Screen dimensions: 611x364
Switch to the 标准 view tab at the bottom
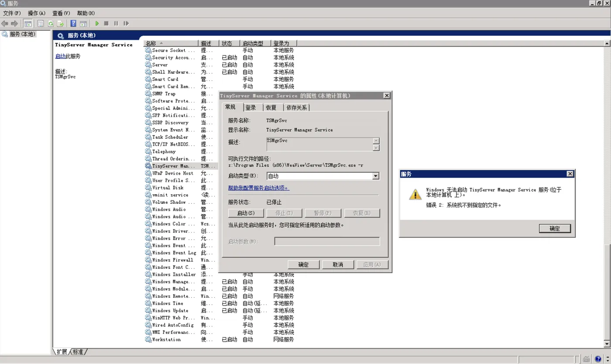pos(78,352)
